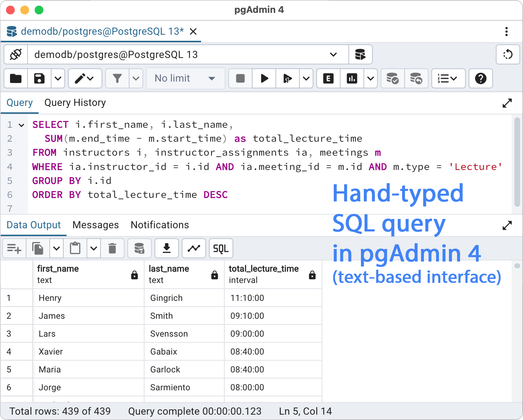Screen dimensions: 523x420
Task: Select the Explain icon in the toolbar
Action: [x=328, y=78]
